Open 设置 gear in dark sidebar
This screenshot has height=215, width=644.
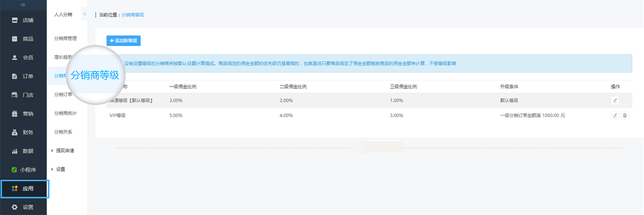point(23,207)
